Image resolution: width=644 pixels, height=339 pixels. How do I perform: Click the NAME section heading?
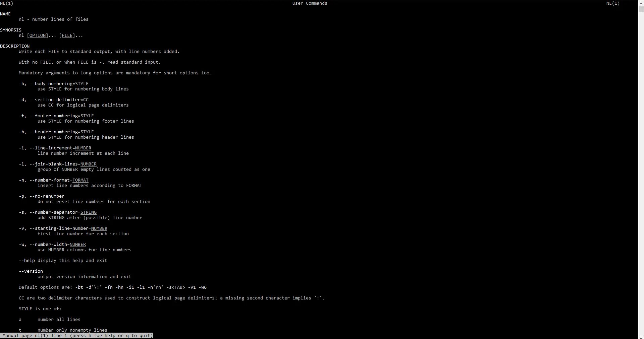[5, 14]
